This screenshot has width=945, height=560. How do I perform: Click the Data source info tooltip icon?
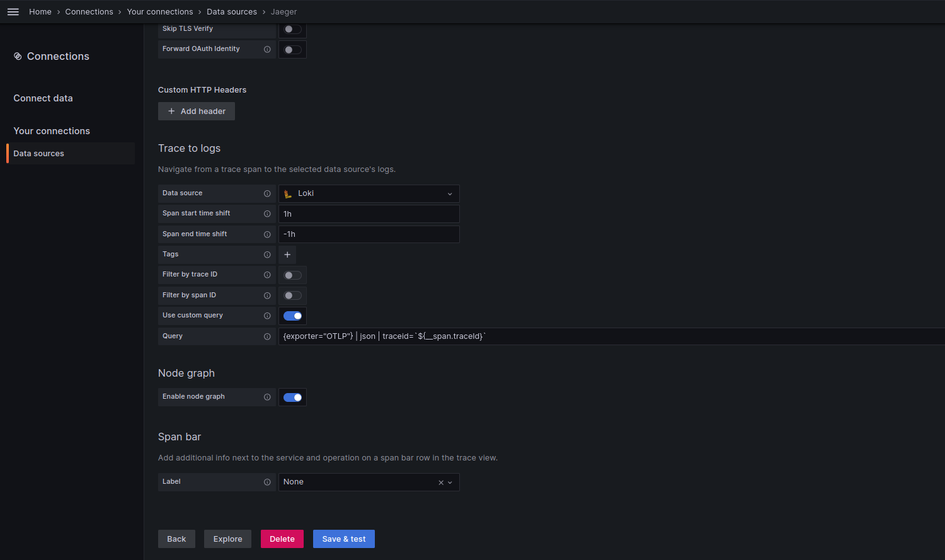[x=267, y=193]
